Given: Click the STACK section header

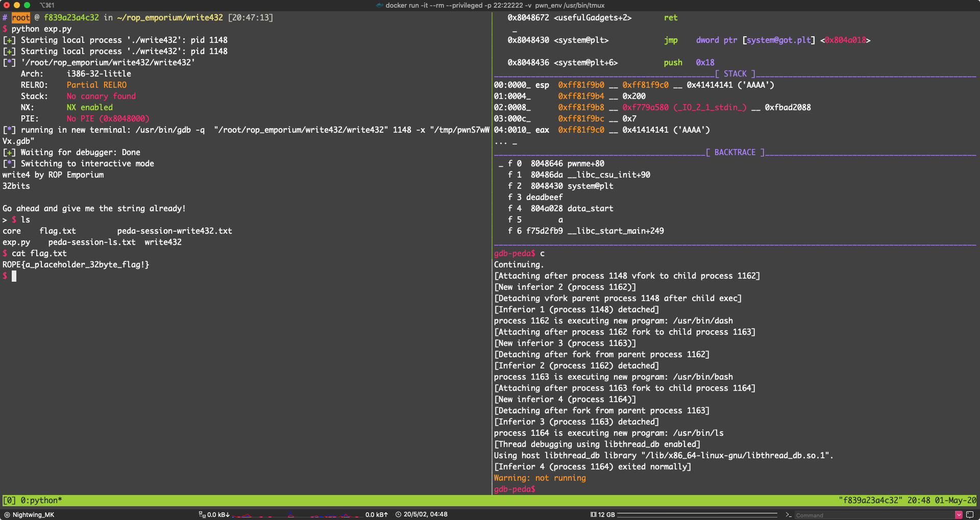Looking at the screenshot, I should (735, 74).
